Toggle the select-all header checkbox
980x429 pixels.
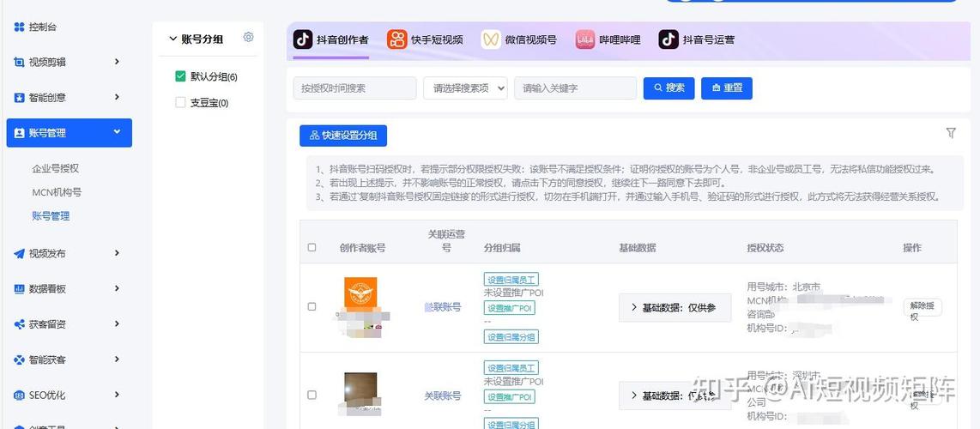click(312, 247)
